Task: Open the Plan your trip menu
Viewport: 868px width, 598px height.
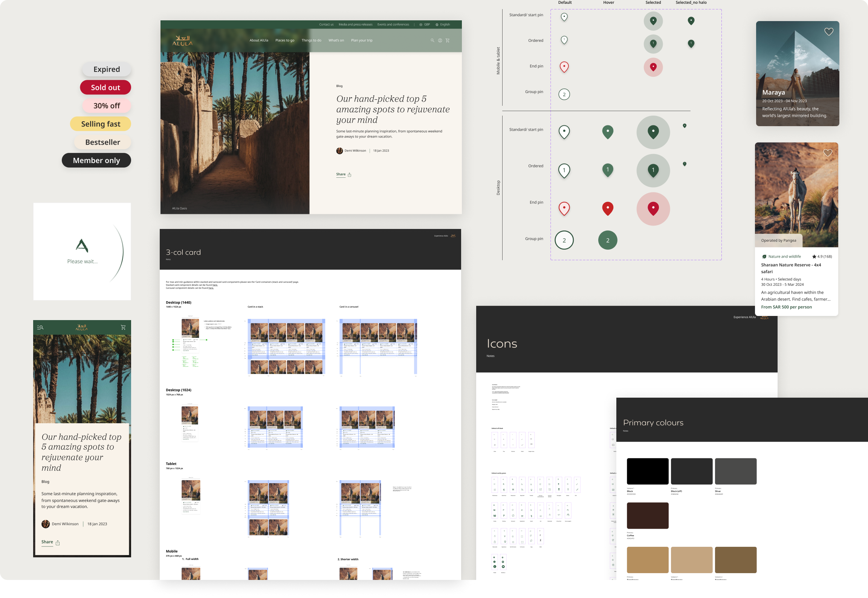Action: (x=362, y=40)
